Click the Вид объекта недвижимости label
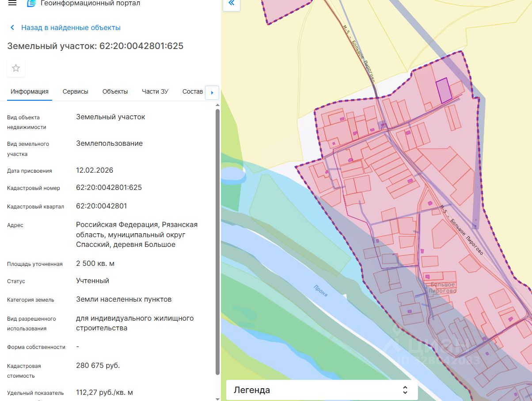532x401 pixels. (x=27, y=122)
